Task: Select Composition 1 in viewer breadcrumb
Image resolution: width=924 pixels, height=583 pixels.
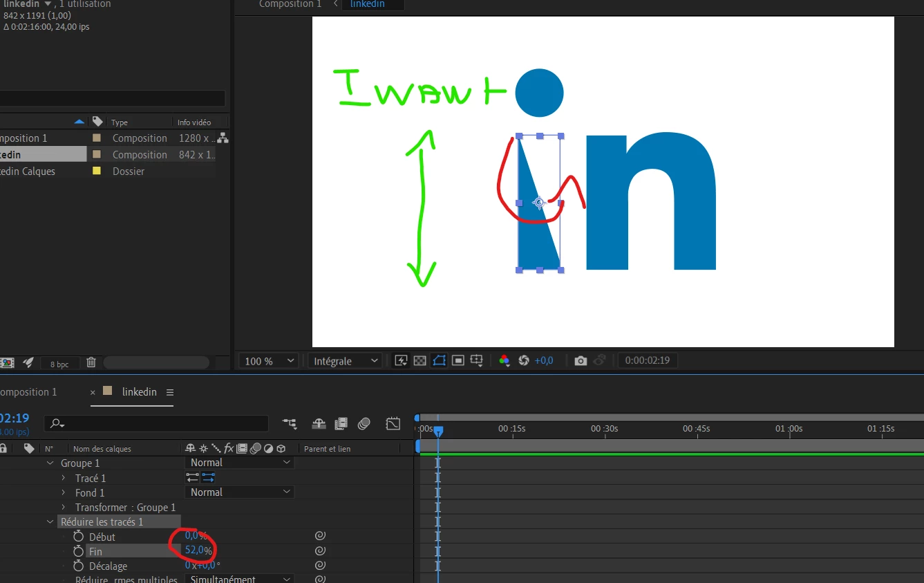Action: (x=290, y=4)
